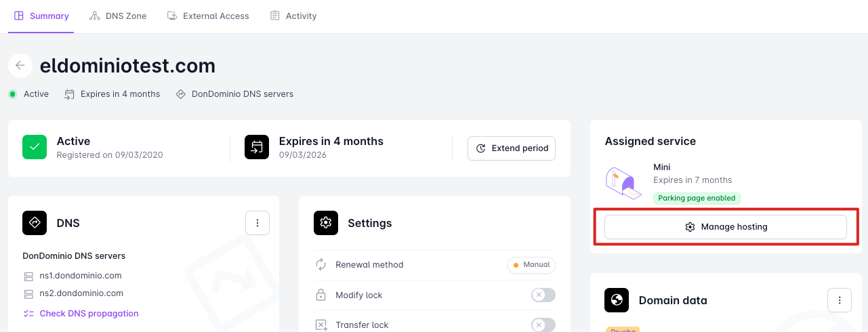Switch to the DNS Zone tab
Screen dimensions: 868x332
coord(118,16)
